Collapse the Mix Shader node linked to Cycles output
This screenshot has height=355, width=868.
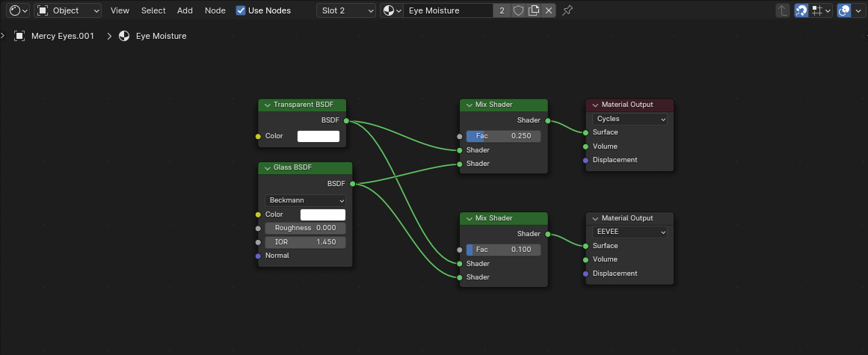pyautogui.click(x=469, y=105)
